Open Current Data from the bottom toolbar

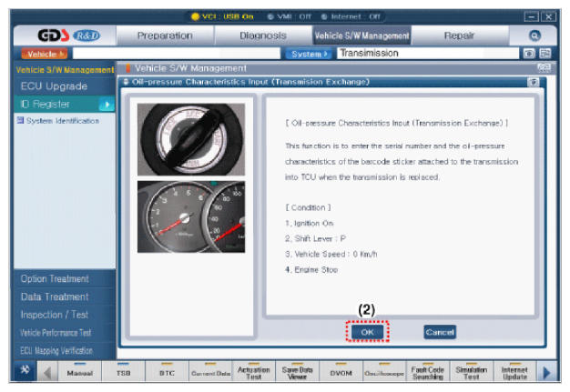click(210, 372)
